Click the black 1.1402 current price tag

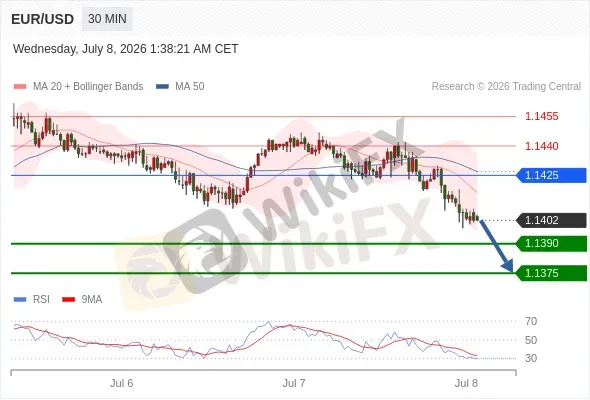[x=551, y=220]
